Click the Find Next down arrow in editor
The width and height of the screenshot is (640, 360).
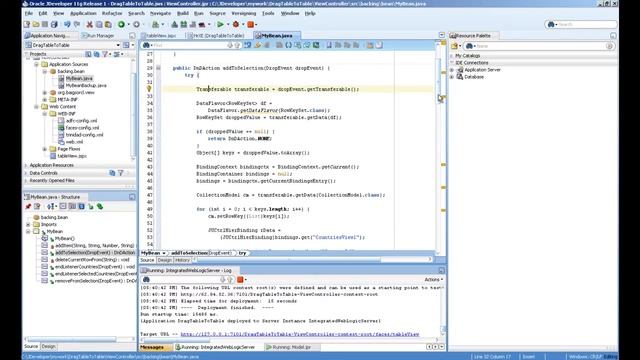coord(230,45)
